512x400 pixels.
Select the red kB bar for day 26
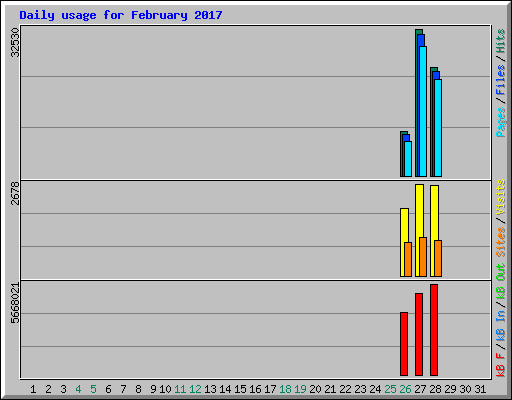(404, 344)
